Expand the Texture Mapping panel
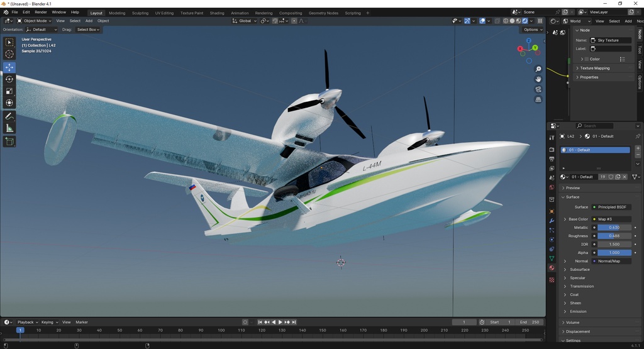Screen dimensions: 644x349 coord(594,68)
